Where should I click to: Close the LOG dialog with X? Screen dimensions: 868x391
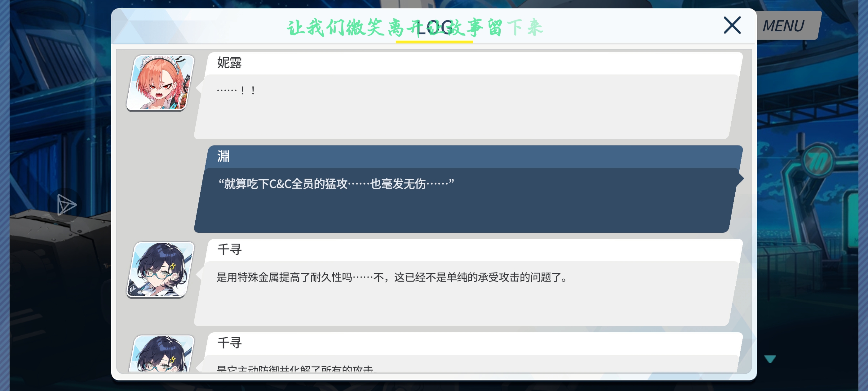click(732, 25)
